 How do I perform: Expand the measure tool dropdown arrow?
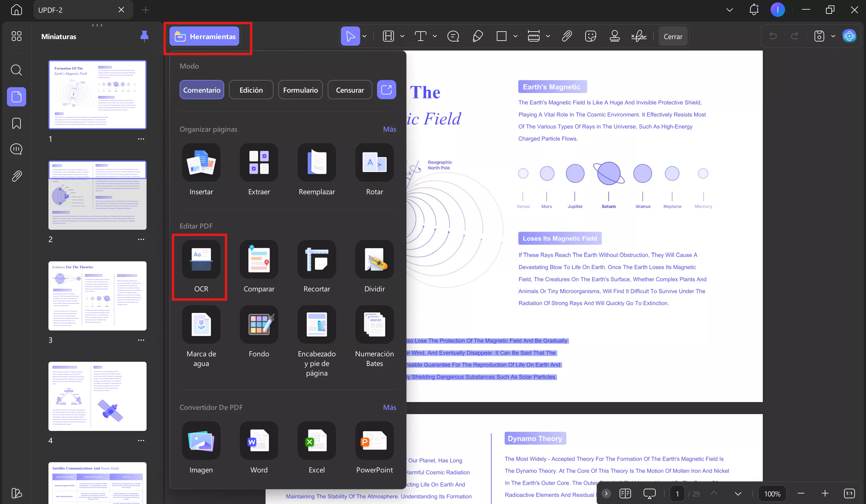pyautogui.click(x=548, y=36)
